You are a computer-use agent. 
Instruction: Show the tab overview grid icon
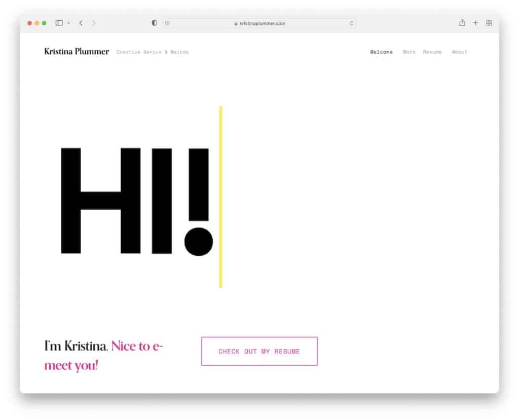(x=489, y=23)
